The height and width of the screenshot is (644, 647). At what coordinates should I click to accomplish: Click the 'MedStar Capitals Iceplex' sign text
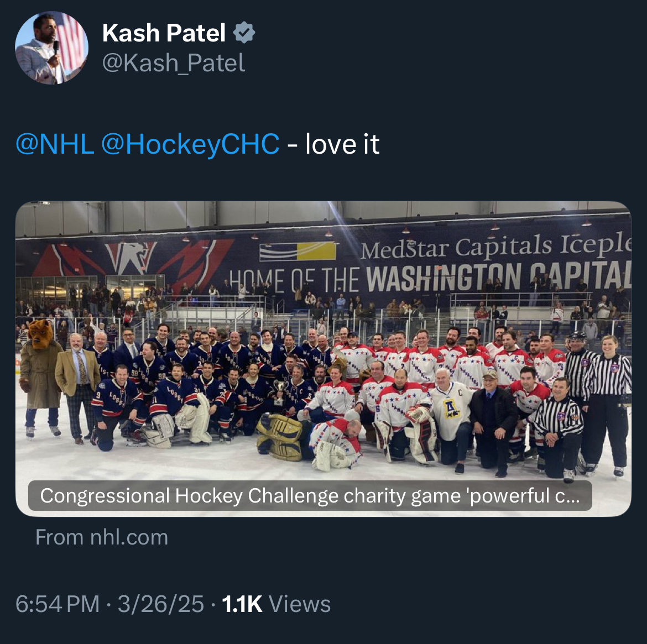[x=496, y=245]
